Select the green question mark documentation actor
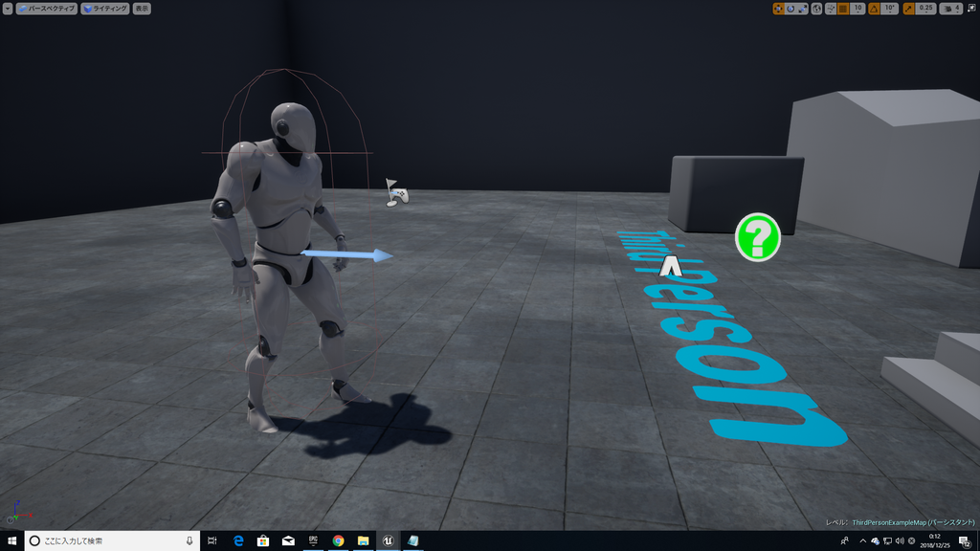The image size is (980, 551). [x=758, y=237]
